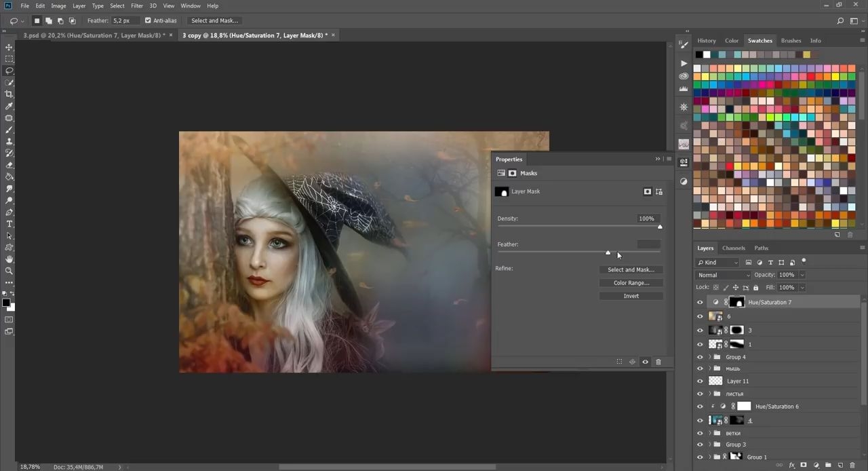Choose Subtract from selection mode icon
The image size is (868, 471).
[x=60, y=20]
